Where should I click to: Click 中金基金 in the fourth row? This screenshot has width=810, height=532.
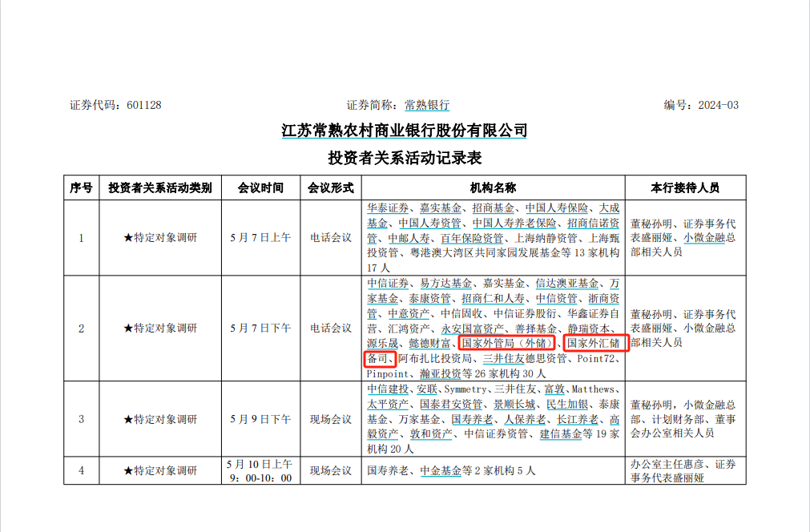pos(441,470)
